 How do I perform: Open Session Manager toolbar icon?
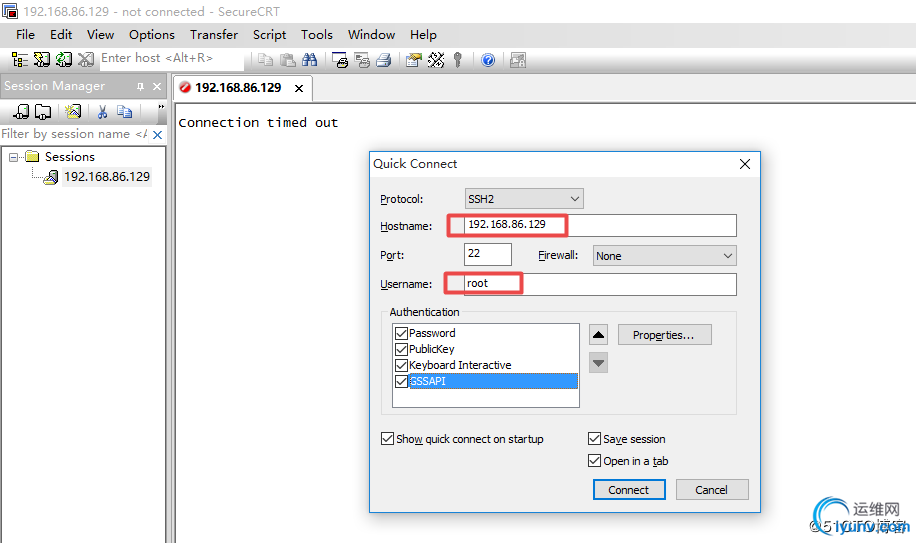click(20, 60)
